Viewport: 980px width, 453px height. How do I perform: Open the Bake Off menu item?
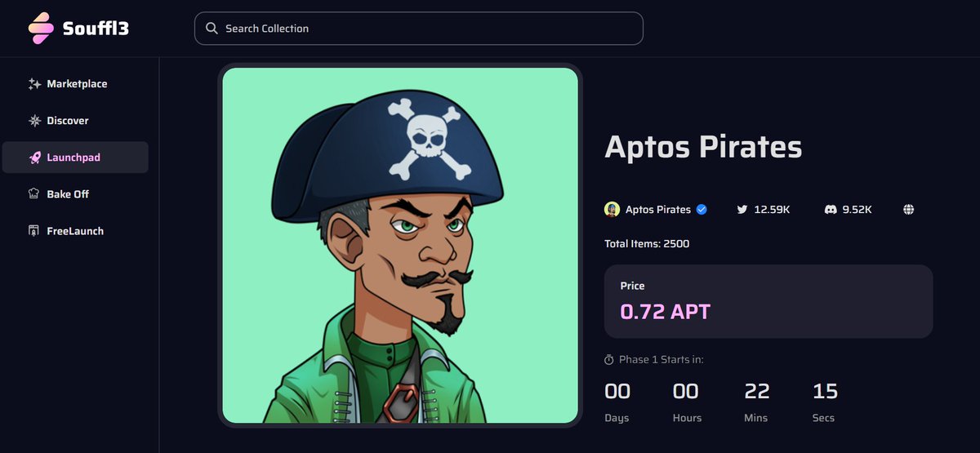75,194
